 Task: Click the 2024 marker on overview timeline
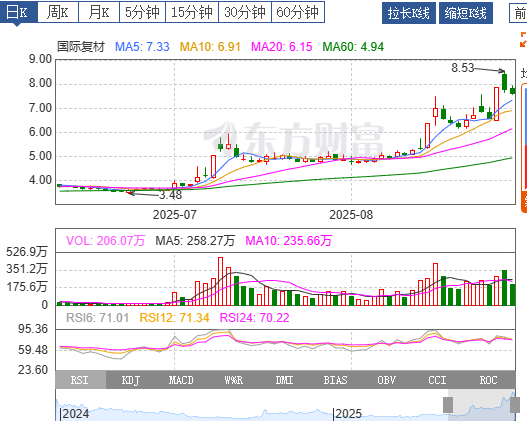[x=75, y=414]
